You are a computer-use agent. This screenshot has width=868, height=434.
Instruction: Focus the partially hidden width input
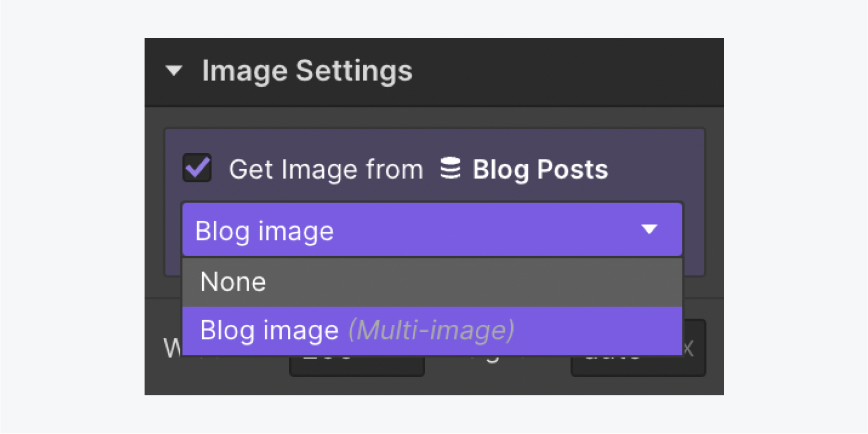coord(357,366)
